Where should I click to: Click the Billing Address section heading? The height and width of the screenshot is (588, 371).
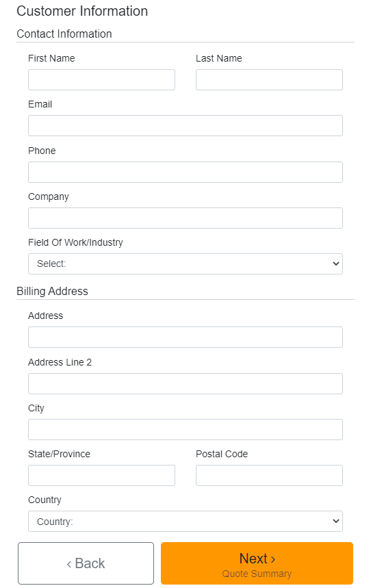(52, 291)
